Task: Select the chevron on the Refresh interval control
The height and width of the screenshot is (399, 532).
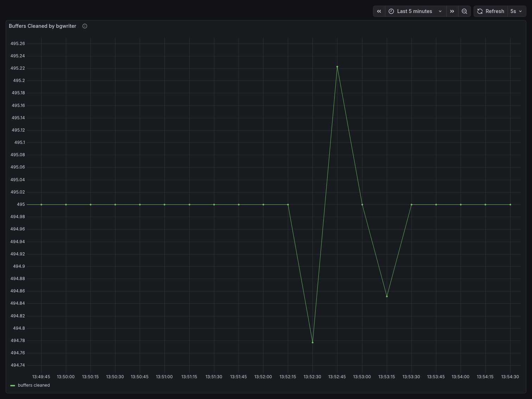Action: [520, 11]
